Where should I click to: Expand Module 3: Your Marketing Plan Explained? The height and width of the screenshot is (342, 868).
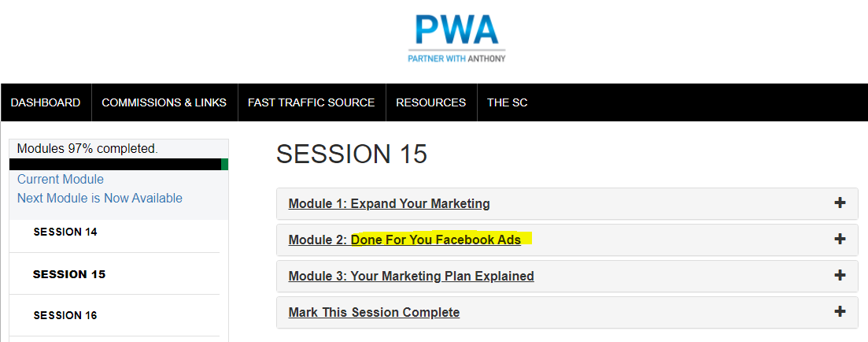click(412, 276)
